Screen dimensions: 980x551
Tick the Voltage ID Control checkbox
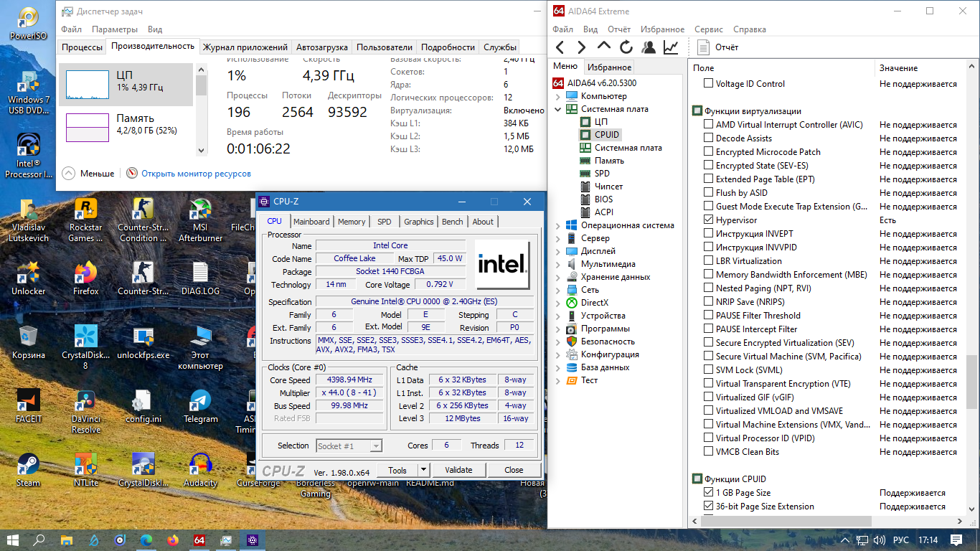[709, 83]
